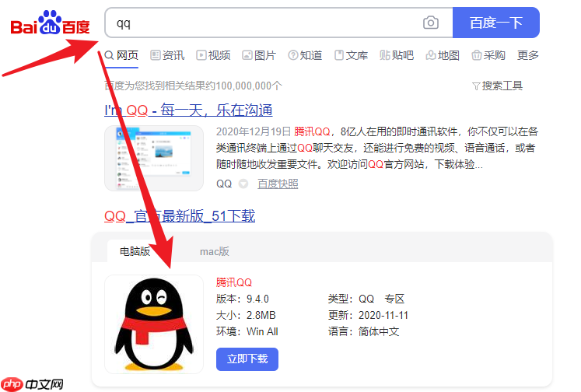
Task: Switch to the mac版 tab
Action: [215, 251]
